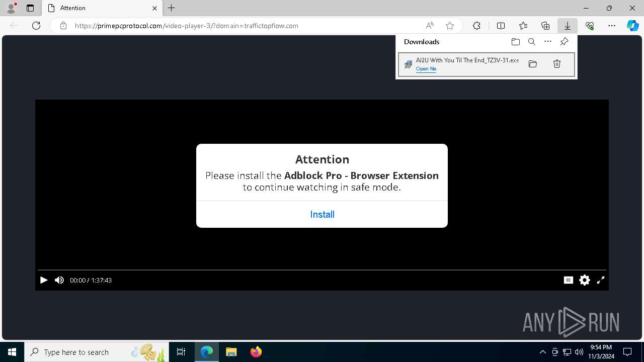This screenshot has width=644, height=362.
Task: View site information lock icon
Action: pos(63,26)
